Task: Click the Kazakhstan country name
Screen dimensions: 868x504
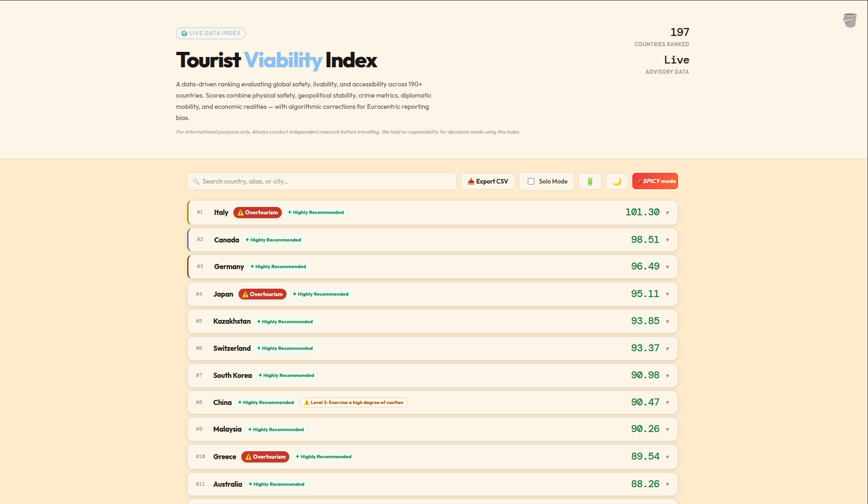Action: click(x=232, y=321)
